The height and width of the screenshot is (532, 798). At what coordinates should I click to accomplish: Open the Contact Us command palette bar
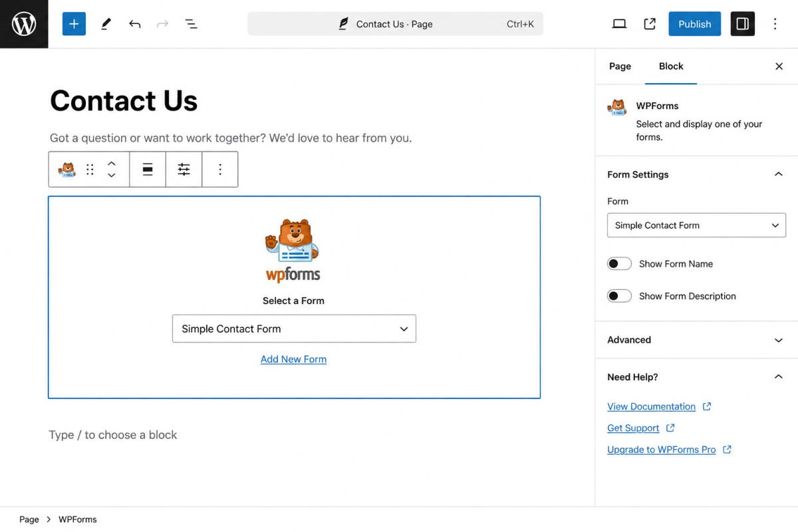click(x=395, y=24)
